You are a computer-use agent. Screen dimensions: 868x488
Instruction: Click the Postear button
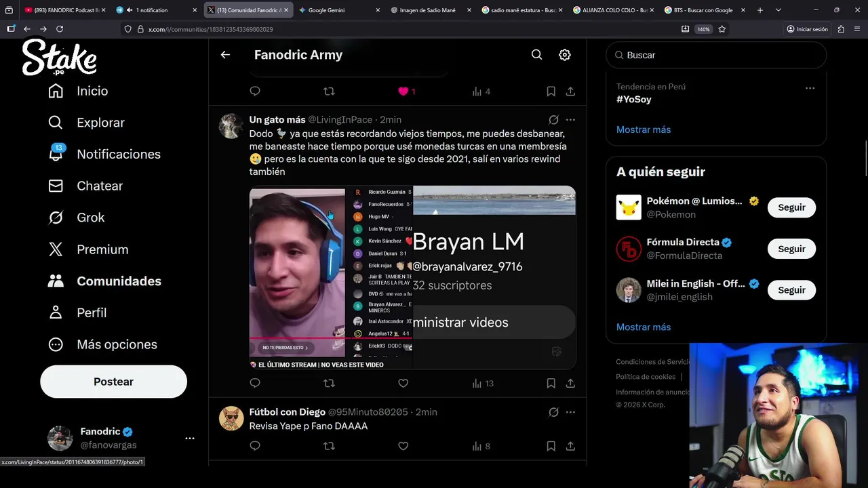coord(113,382)
